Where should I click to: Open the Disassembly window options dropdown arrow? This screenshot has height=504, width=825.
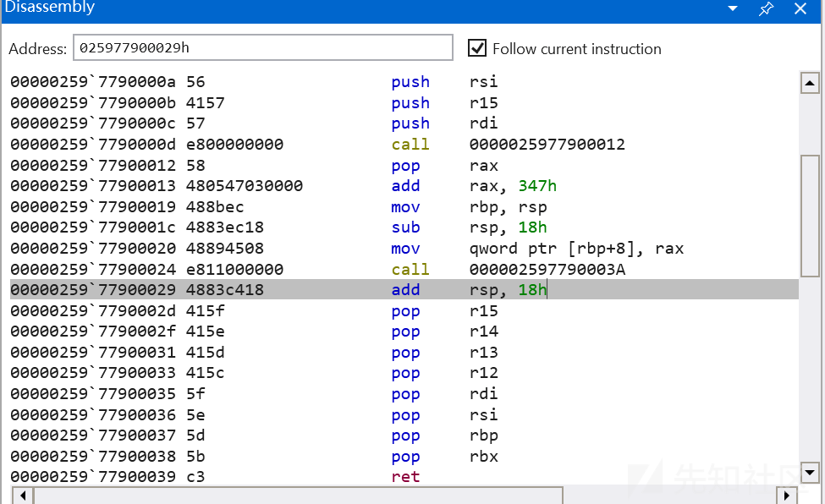click(733, 8)
